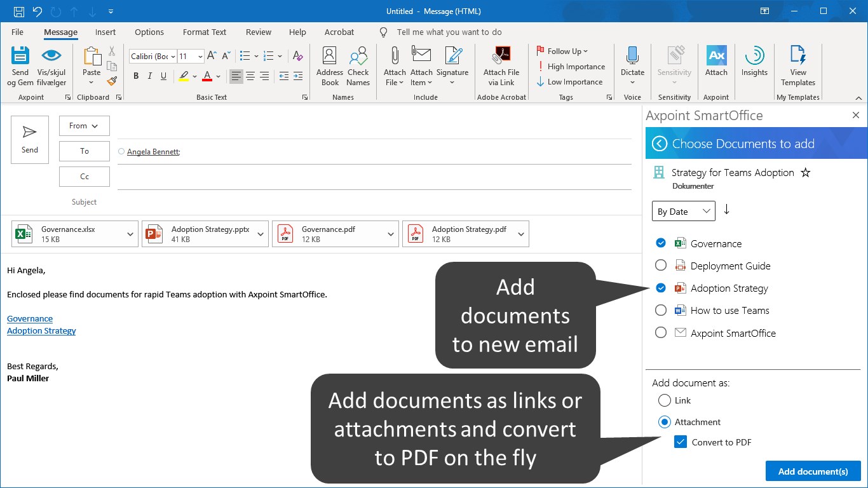Screen dimensions: 868x488
Task: Select the Format Painter brush icon
Action: click(112, 81)
